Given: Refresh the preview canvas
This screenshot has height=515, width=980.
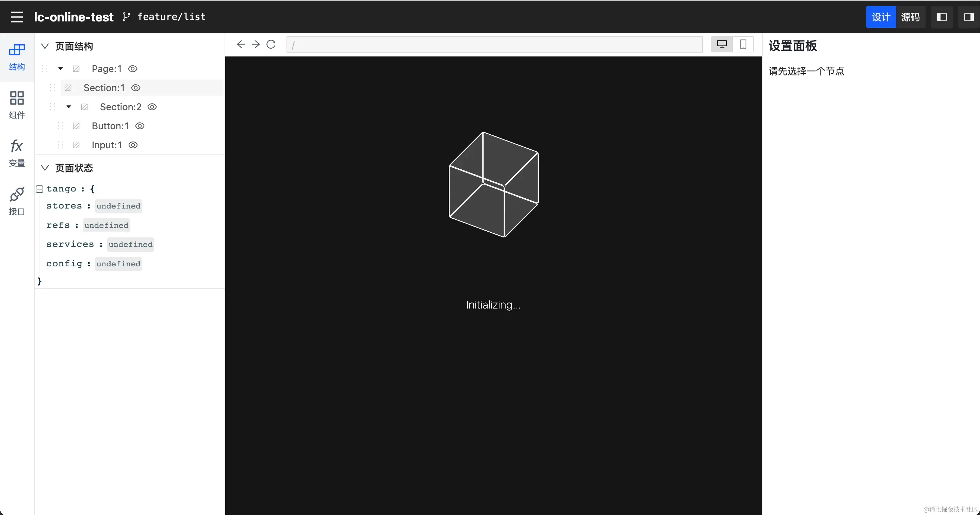Looking at the screenshot, I should pyautogui.click(x=271, y=45).
